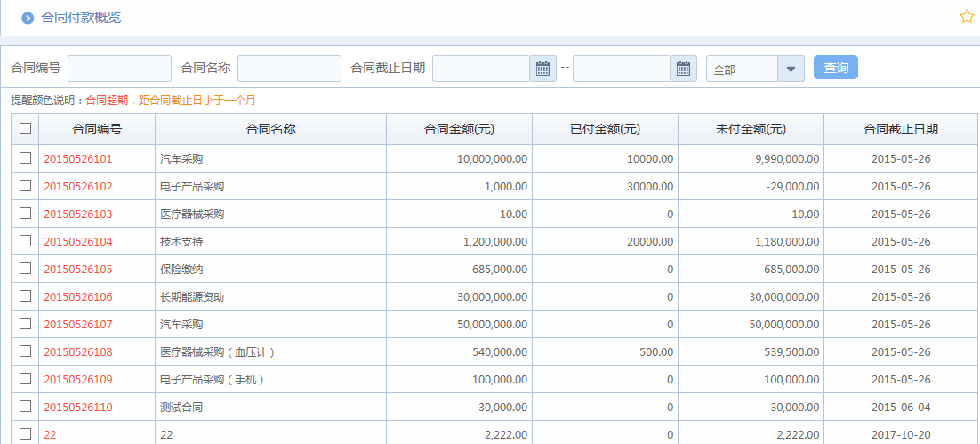This screenshot has width=980, height=444.
Task: Click into the 合同编号 input field
Action: 119,69
